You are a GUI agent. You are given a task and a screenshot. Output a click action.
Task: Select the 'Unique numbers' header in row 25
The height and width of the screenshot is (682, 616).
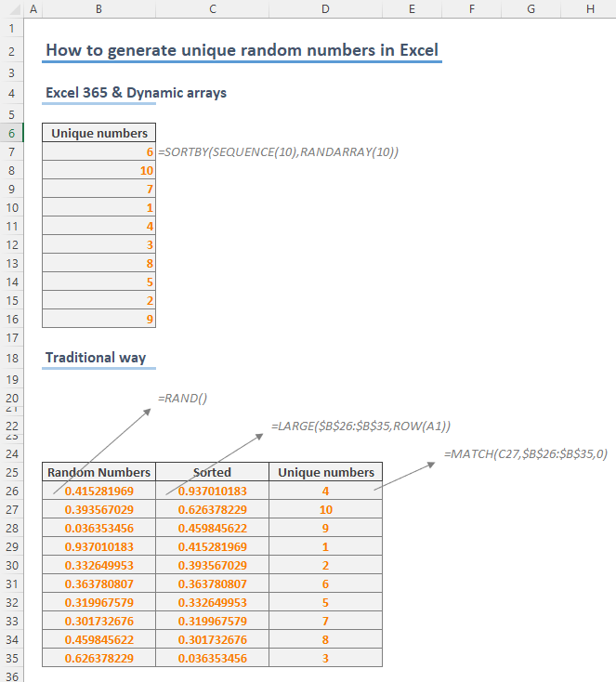(326, 472)
